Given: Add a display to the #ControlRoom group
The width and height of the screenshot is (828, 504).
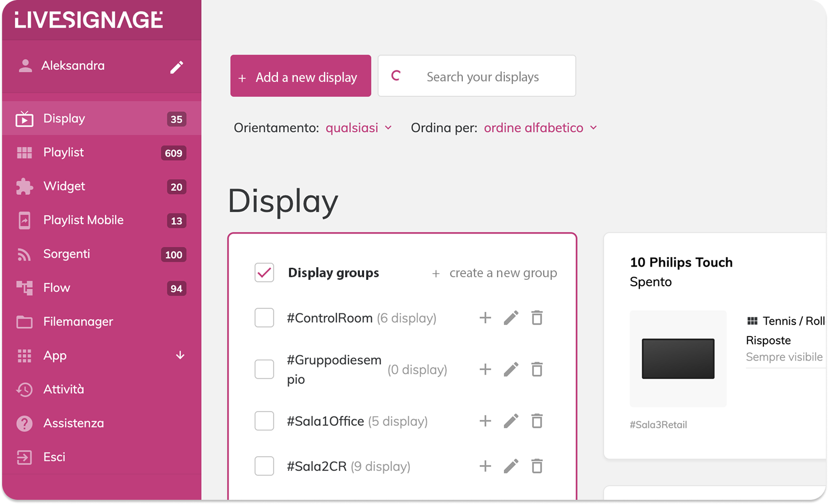Looking at the screenshot, I should 485,318.
